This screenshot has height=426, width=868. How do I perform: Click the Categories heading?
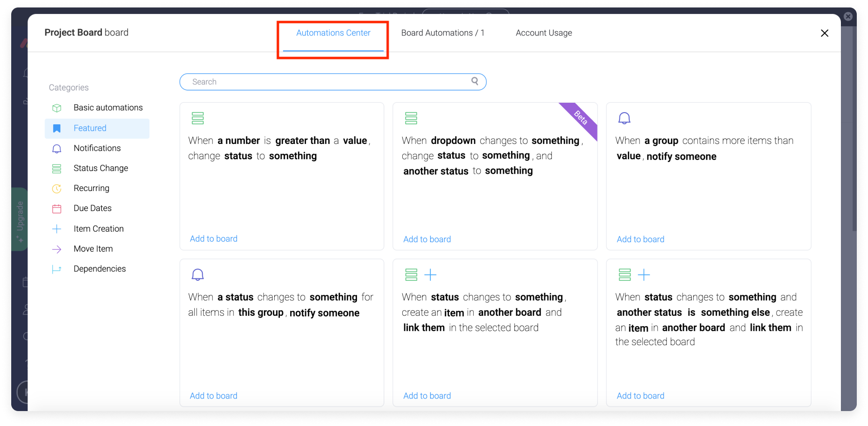click(69, 87)
